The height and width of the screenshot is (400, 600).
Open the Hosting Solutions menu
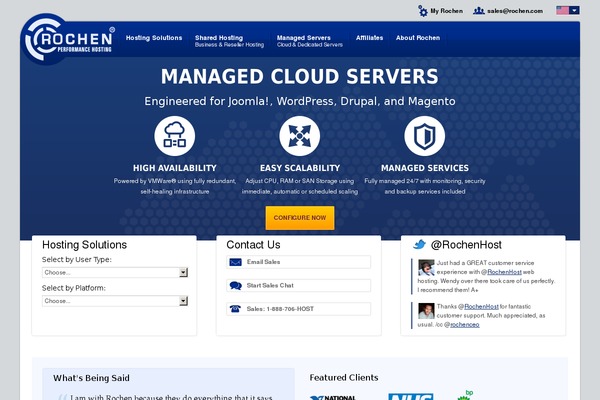tap(154, 38)
